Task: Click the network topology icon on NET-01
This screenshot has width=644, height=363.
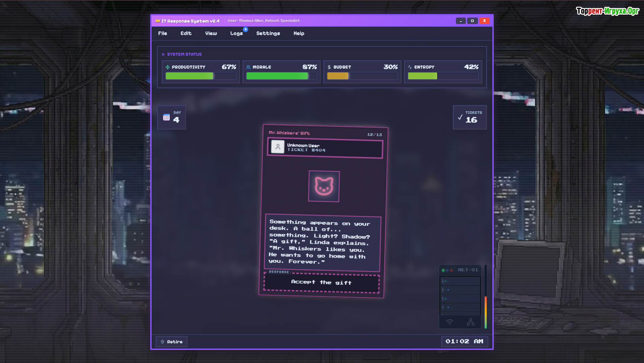Action: tap(471, 322)
